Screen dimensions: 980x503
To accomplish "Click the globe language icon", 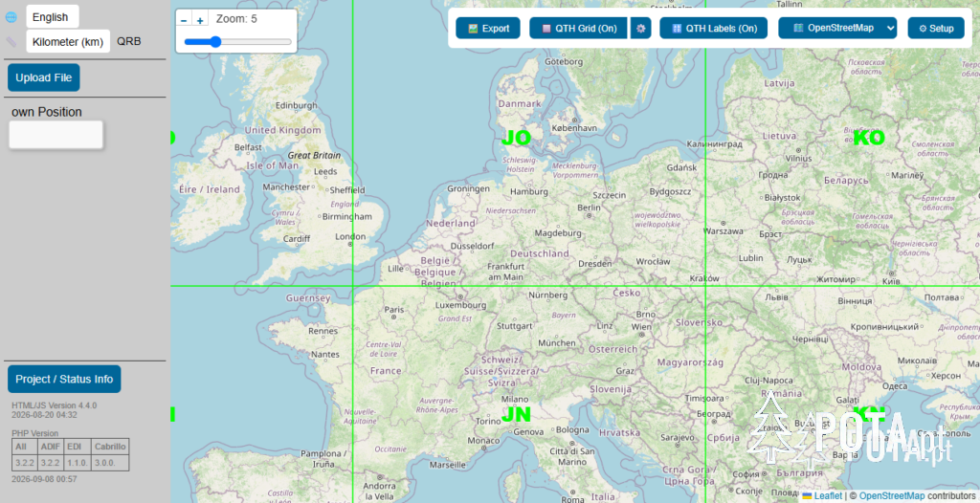I will point(11,17).
